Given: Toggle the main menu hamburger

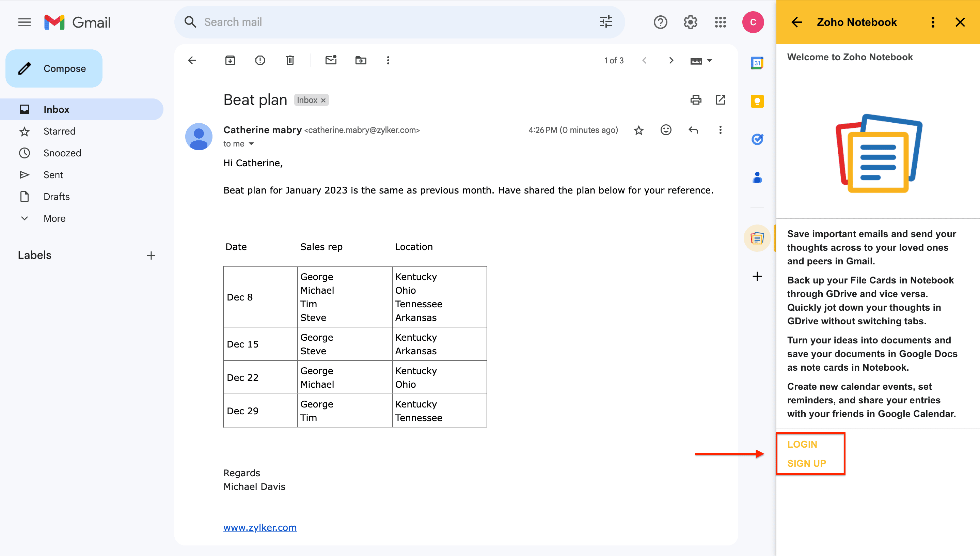Looking at the screenshot, I should (25, 22).
